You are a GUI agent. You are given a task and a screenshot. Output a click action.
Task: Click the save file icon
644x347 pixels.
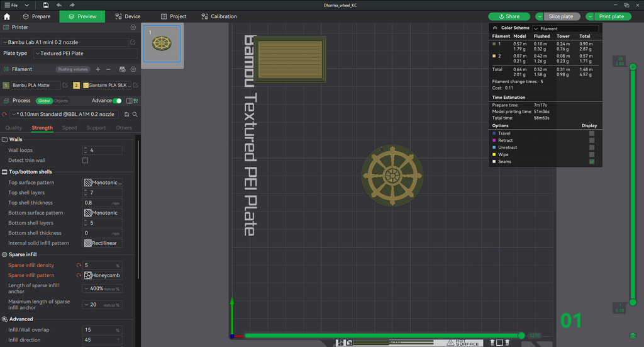point(45,5)
